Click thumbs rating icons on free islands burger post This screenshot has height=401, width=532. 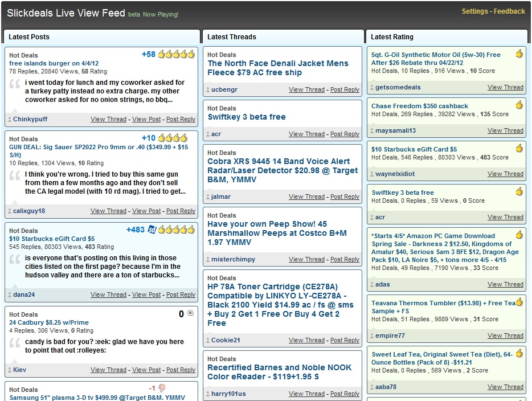(x=177, y=54)
